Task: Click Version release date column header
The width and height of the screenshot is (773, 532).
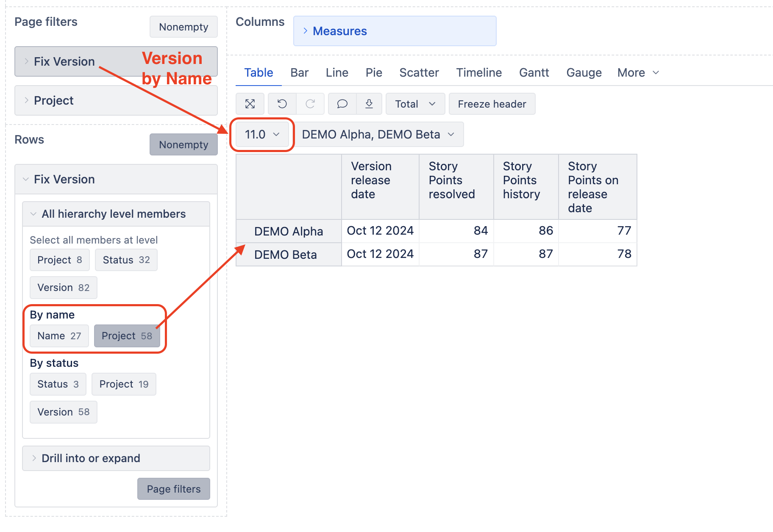Action: [380, 187]
